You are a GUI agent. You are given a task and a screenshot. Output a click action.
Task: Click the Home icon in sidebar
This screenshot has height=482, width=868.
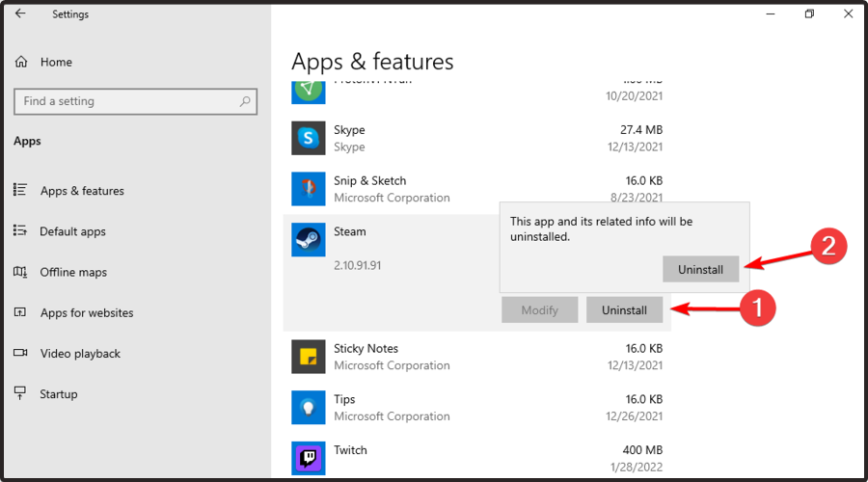coord(21,62)
